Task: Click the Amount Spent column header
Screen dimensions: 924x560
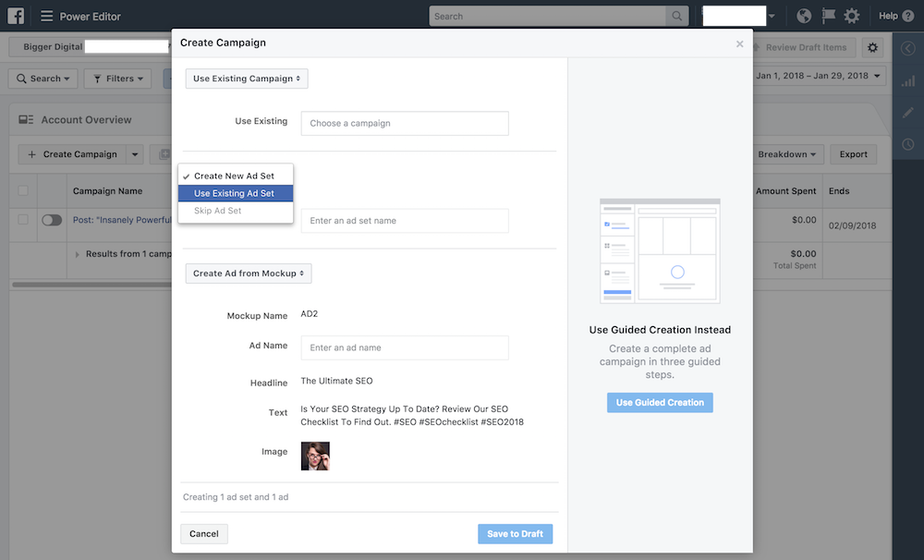Action: pos(786,191)
